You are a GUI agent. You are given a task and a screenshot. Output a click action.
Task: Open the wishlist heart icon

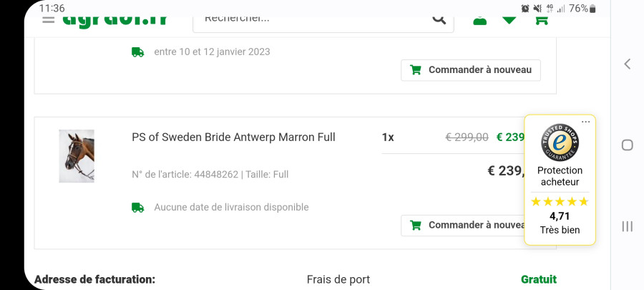point(509,20)
